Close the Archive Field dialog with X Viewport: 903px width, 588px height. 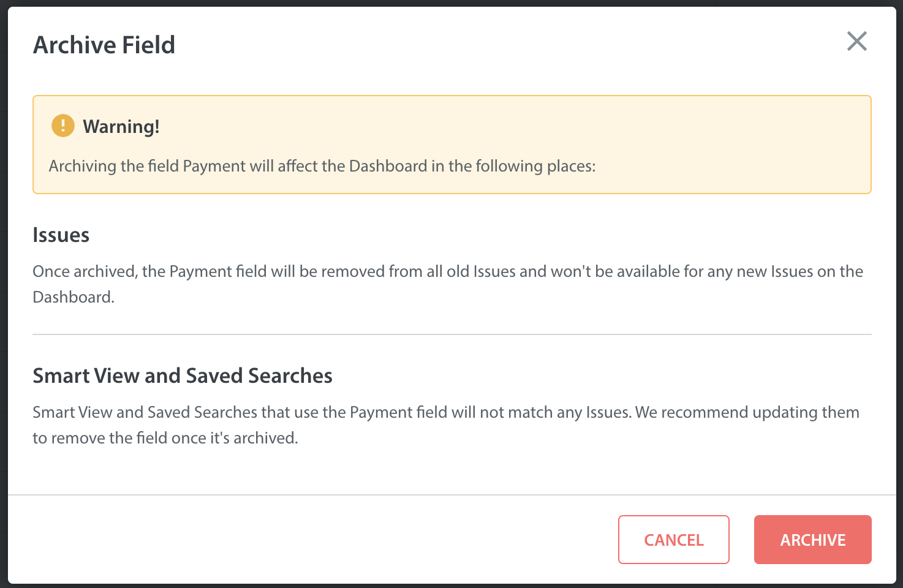click(856, 41)
